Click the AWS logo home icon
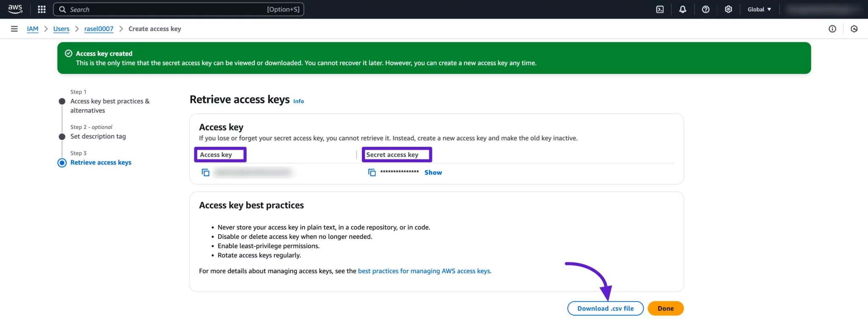 pos(15,9)
